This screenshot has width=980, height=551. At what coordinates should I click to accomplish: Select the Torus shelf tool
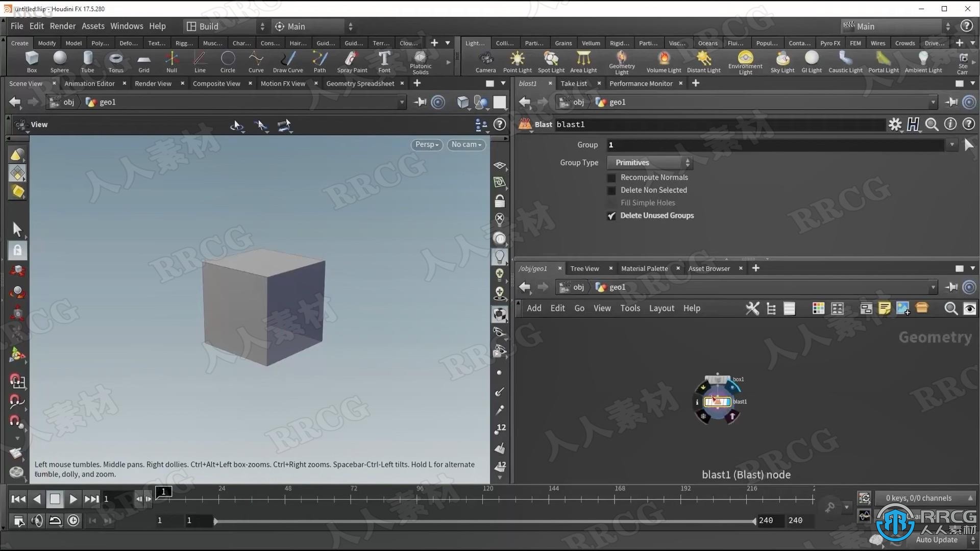pyautogui.click(x=116, y=62)
